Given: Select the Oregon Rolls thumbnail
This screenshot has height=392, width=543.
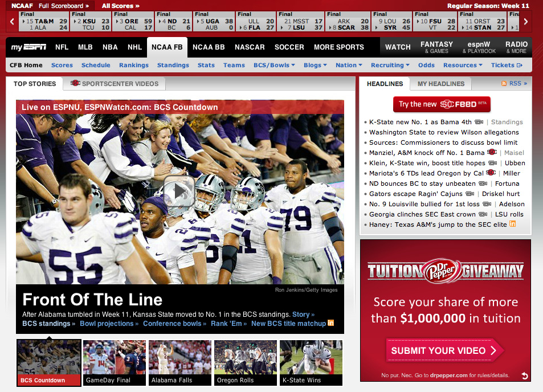Looking at the screenshot, I should point(246,362).
